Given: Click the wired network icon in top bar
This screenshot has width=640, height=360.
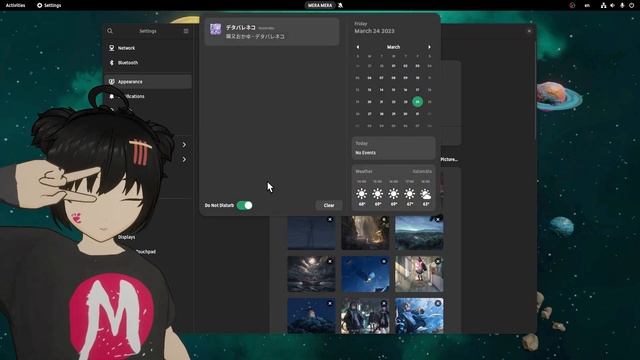Looking at the screenshot, I should pos(603,5).
